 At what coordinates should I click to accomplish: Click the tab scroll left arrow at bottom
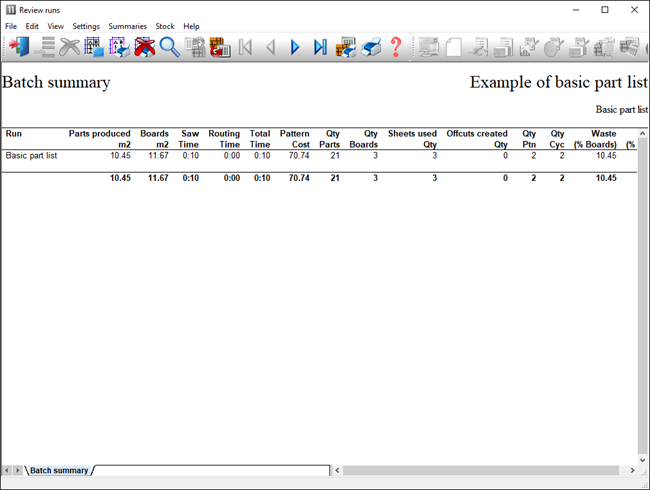[7, 470]
